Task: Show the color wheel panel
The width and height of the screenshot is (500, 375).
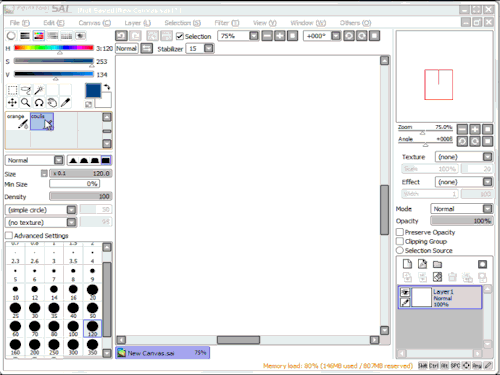Action: (11, 36)
